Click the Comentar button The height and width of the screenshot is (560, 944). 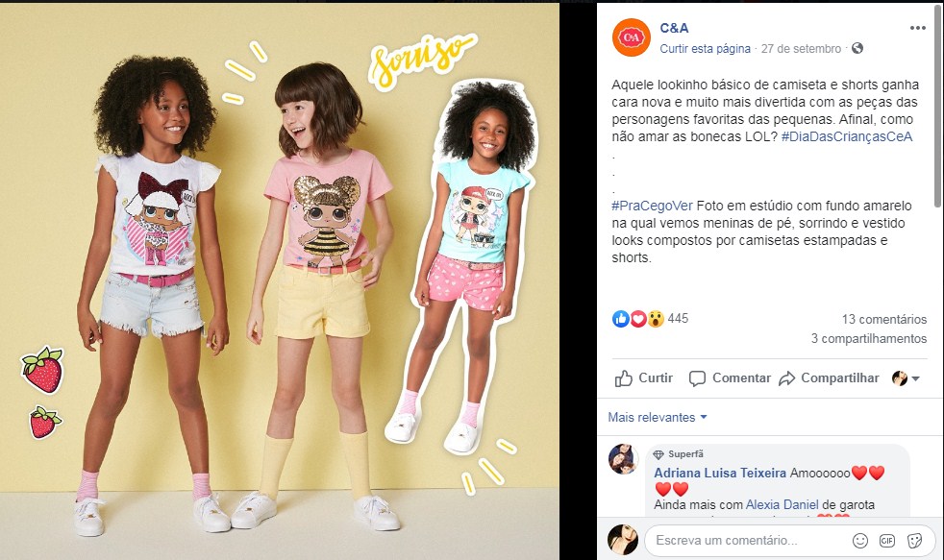coord(730,377)
